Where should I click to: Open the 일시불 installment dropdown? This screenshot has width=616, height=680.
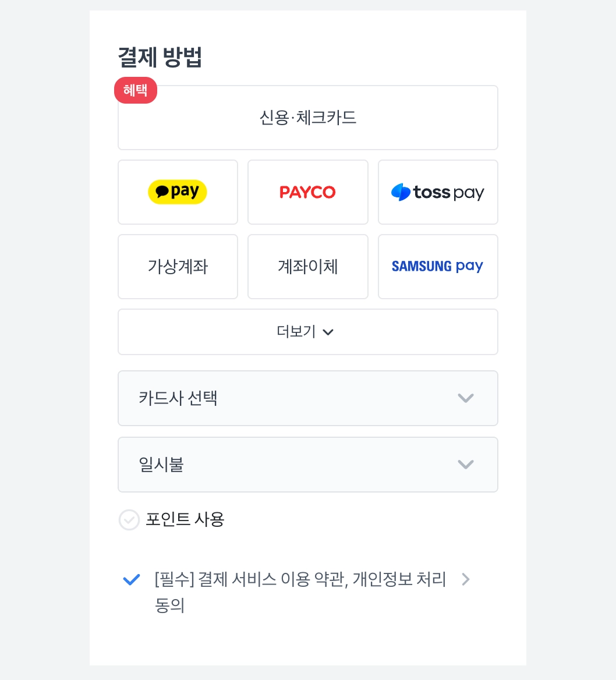tap(308, 465)
